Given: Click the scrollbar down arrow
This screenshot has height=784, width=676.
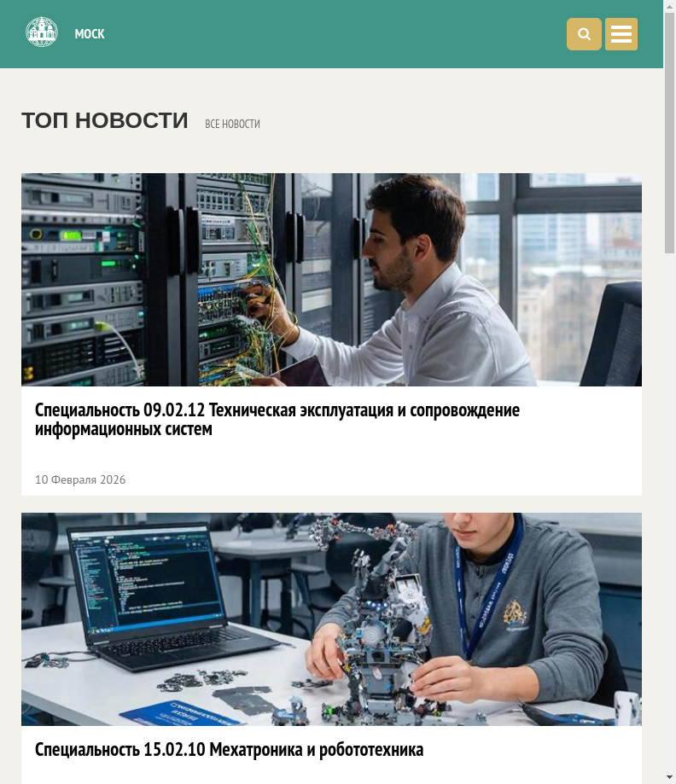Looking at the screenshot, I should coord(669,777).
